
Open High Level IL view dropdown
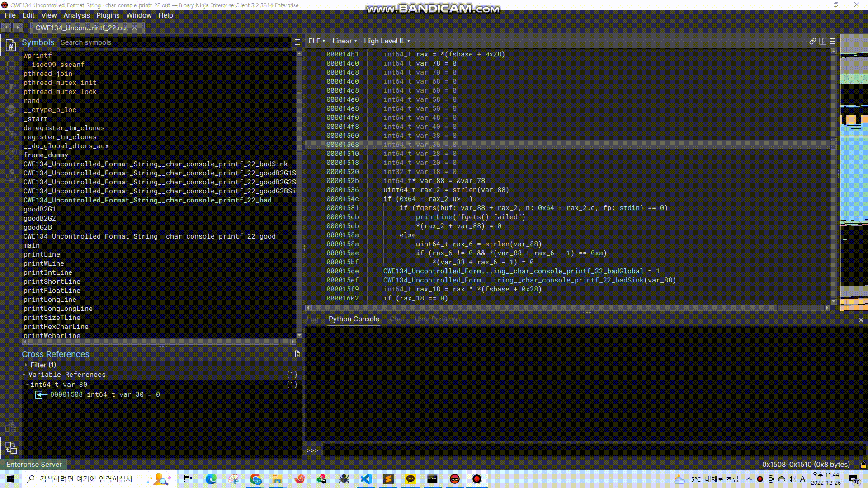click(387, 41)
